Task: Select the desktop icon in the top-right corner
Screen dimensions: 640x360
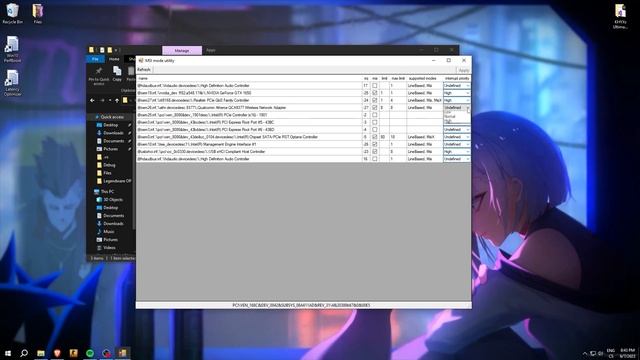Action: coord(620,16)
